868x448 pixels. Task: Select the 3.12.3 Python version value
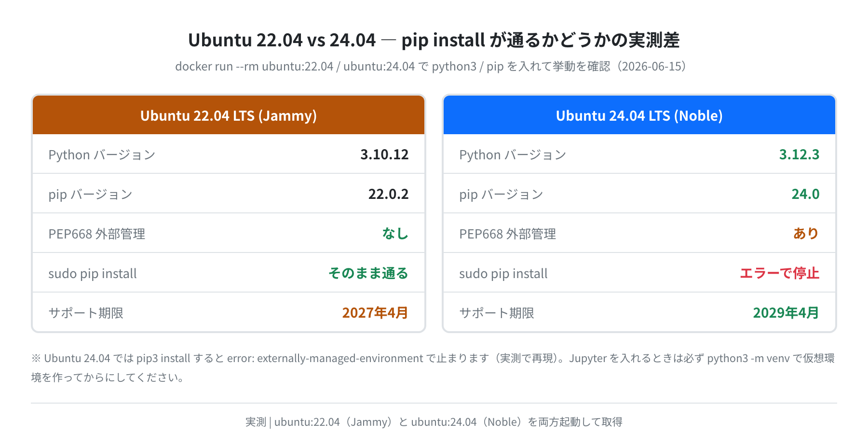[799, 154]
